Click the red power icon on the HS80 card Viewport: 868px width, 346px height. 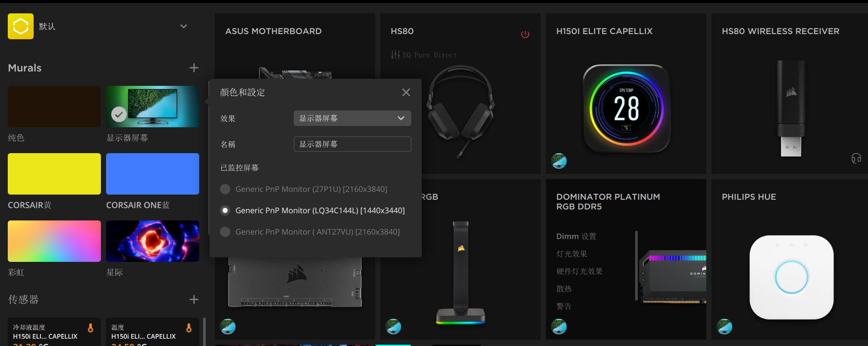click(x=525, y=34)
